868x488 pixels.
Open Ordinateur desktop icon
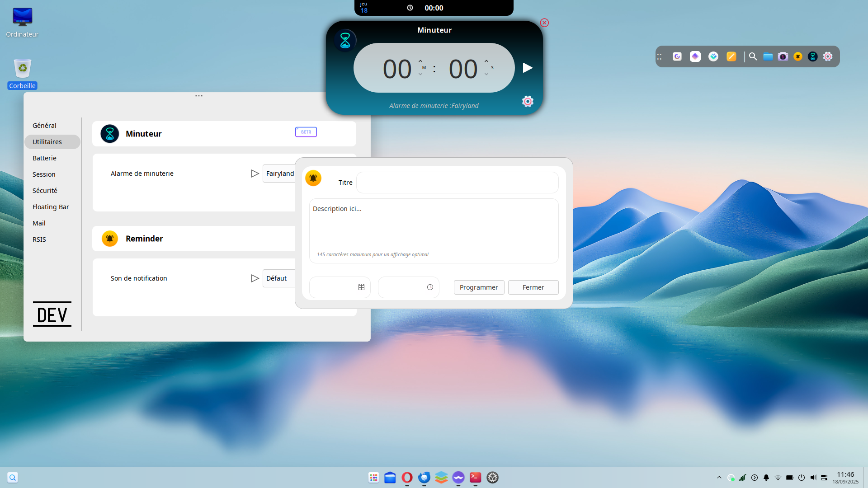click(x=22, y=23)
